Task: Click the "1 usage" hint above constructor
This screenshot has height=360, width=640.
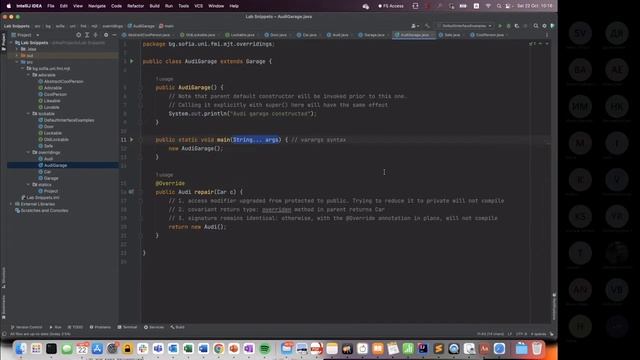Action: pyautogui.click(x=164, y=79)
